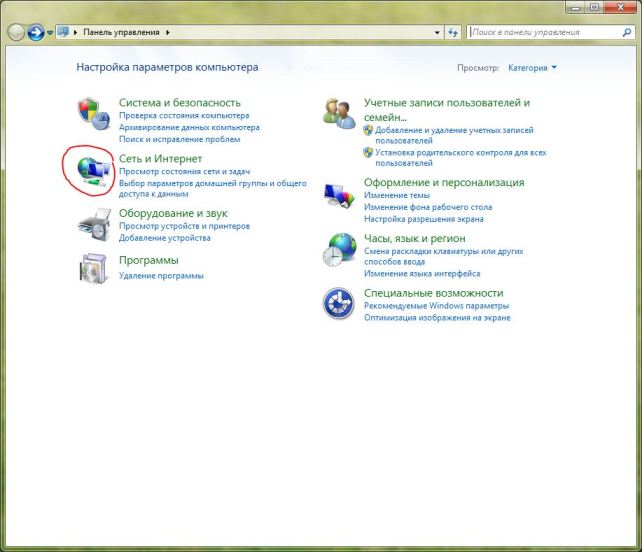Screen dimensions: 642x552
Task: Expand arrow before Панель управления breadcrumb
Action: [75, 32]
